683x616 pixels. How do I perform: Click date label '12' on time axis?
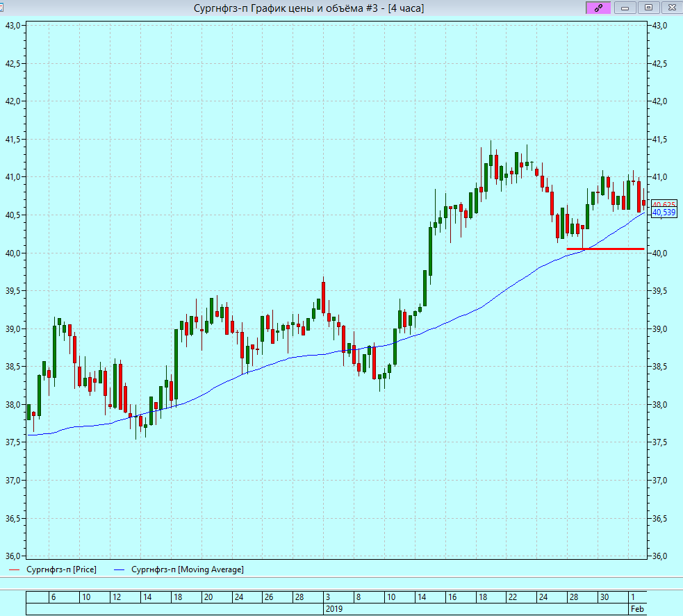pyautogui.click(x=116, y=597)
